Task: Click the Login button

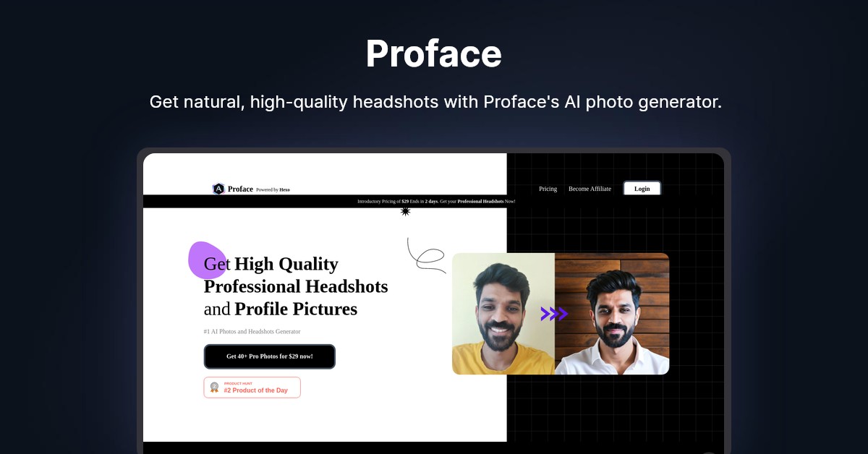Action: 642,189
